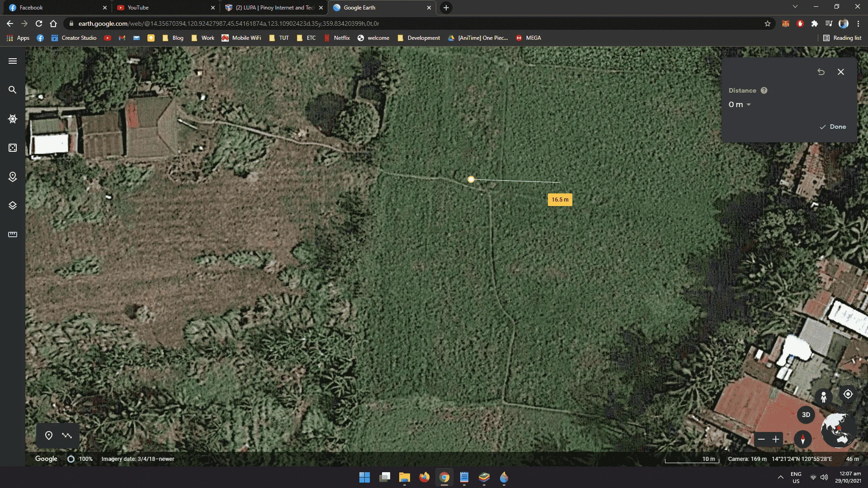Add a placemark with the pin button
The width and height of the screenshot is (868, 488).
pos(49,436)
